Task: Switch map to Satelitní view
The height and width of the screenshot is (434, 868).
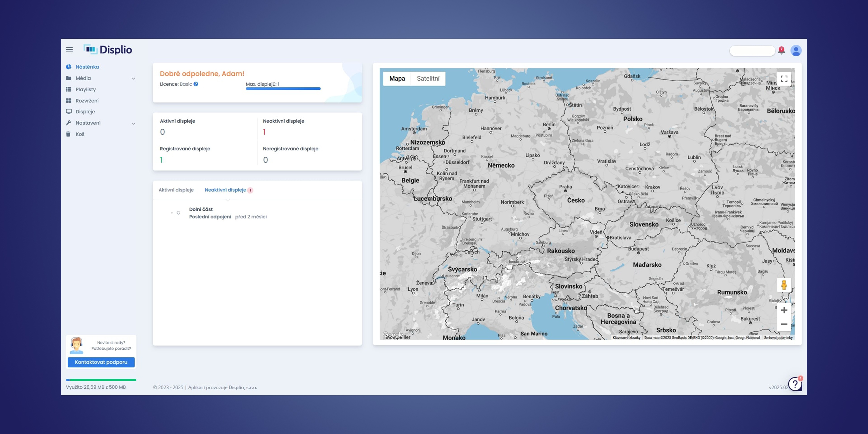Action: [x=428, y=78]
